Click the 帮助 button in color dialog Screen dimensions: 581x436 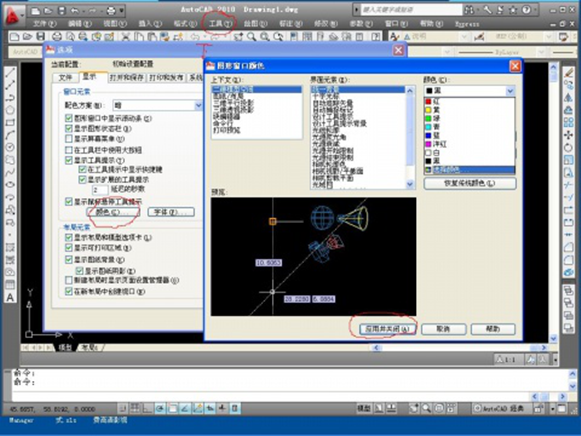493,329
